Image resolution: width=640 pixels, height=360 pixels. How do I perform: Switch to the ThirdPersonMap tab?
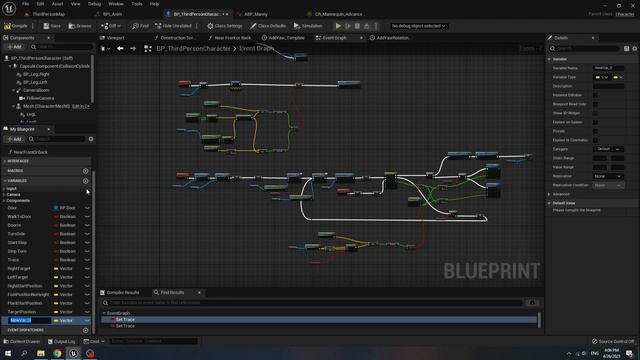pyautogui.click(x=45, y=14)
